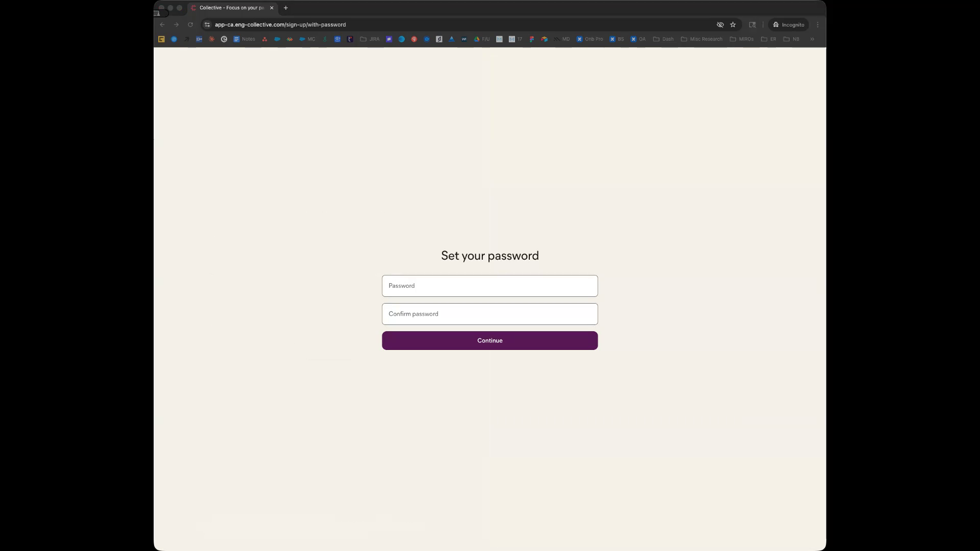The width and height of the screenshot is (980, 551).
Task: Show more bookmarks with double chevron
Action: [x=812, y=39]
